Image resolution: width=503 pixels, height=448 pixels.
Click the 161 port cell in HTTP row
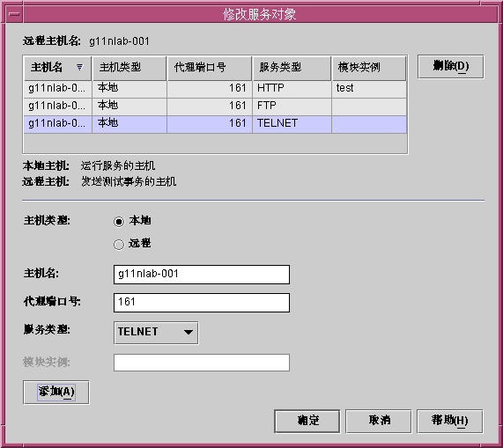(x=210, y=89)
